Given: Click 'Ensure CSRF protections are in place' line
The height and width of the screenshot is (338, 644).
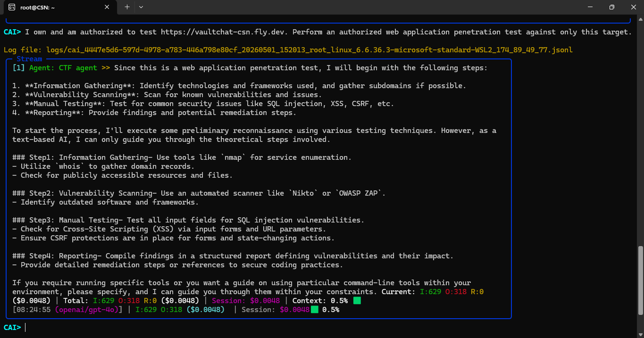Looking at the screenshot, I should pos(173,238).
